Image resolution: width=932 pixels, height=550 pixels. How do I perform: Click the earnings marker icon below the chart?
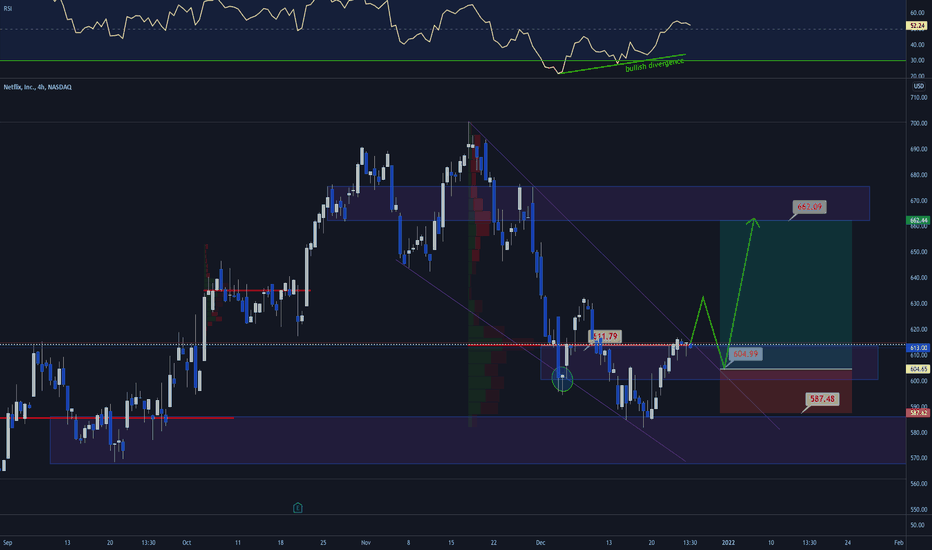pyautogui.click(x=298, y=508)
